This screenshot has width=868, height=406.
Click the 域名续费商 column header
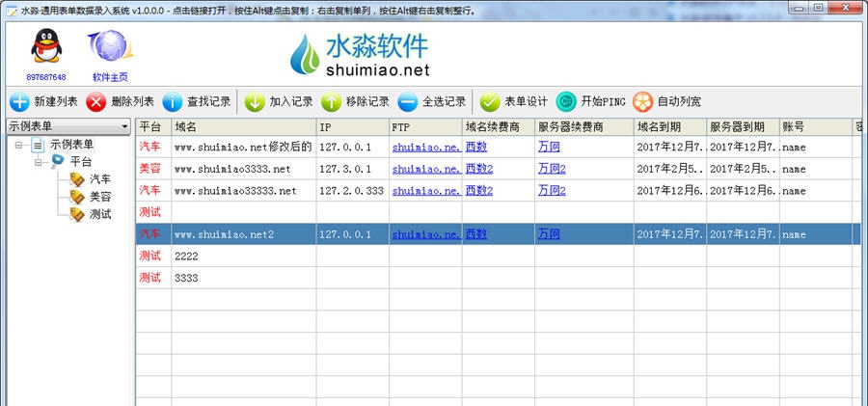(499, 127)
